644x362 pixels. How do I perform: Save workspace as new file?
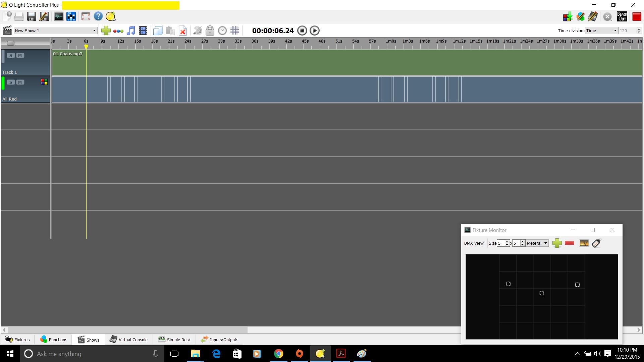click(44, 16)
